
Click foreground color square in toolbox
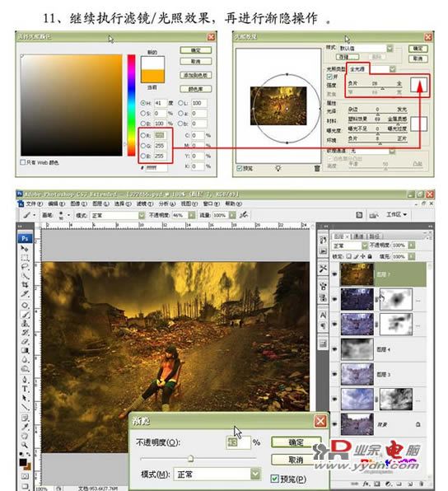click(x=23, y=462)
